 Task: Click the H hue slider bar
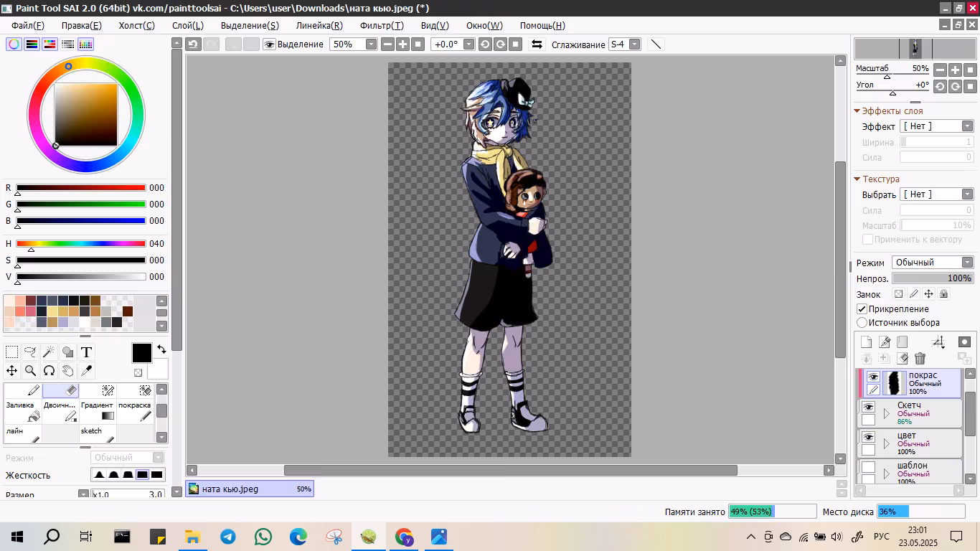[x=81, y=244]
